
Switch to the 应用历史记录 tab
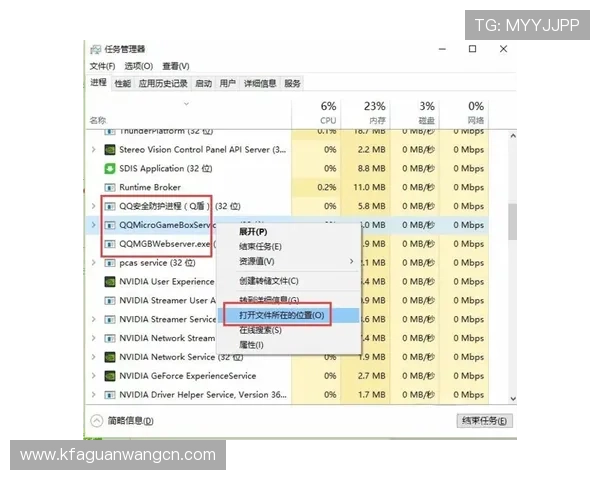click(x=163, y=83)
